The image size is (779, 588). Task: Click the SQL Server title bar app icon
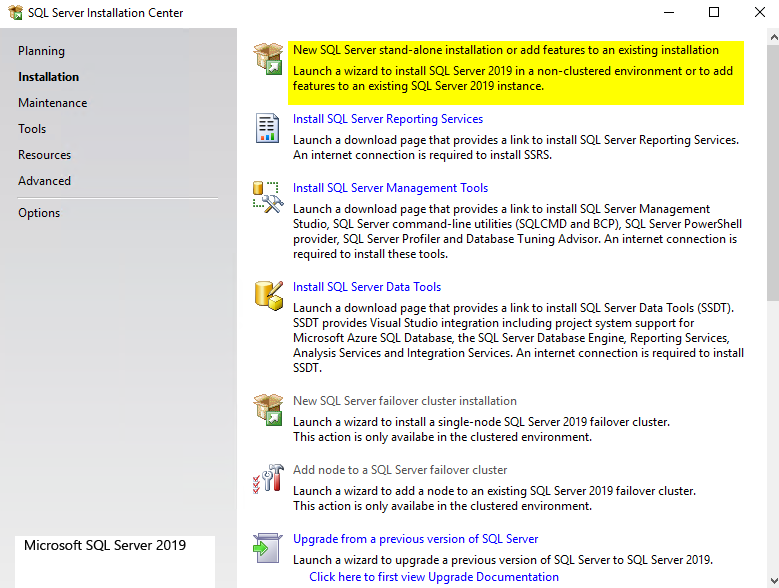point(14,13)
